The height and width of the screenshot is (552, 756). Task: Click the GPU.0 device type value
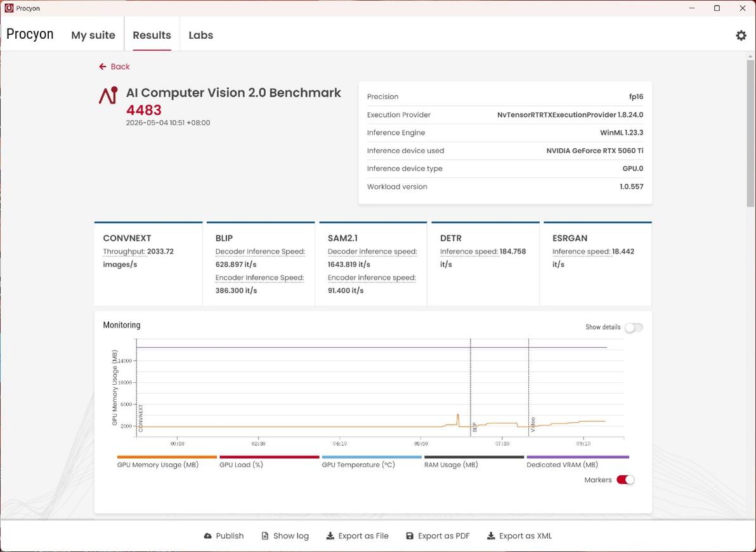click(x=632, y=169)
